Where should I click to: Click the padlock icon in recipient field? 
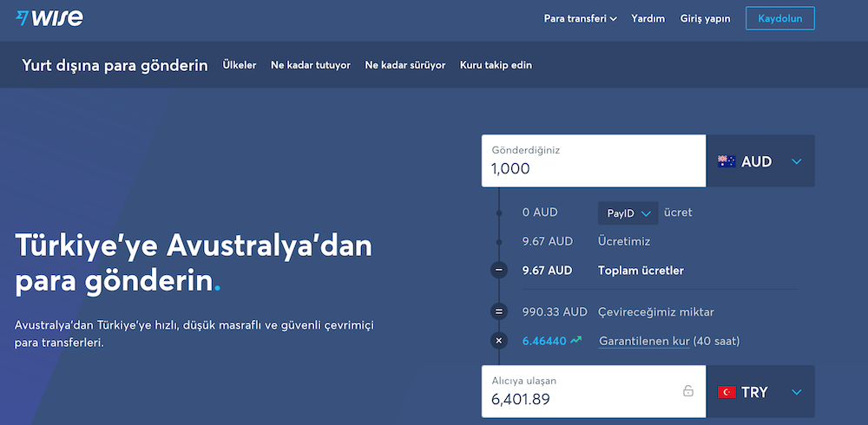tap(688, 390)
